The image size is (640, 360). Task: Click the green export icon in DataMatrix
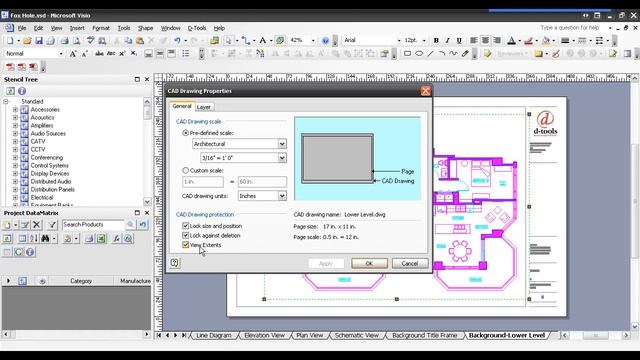coord(101,238)
